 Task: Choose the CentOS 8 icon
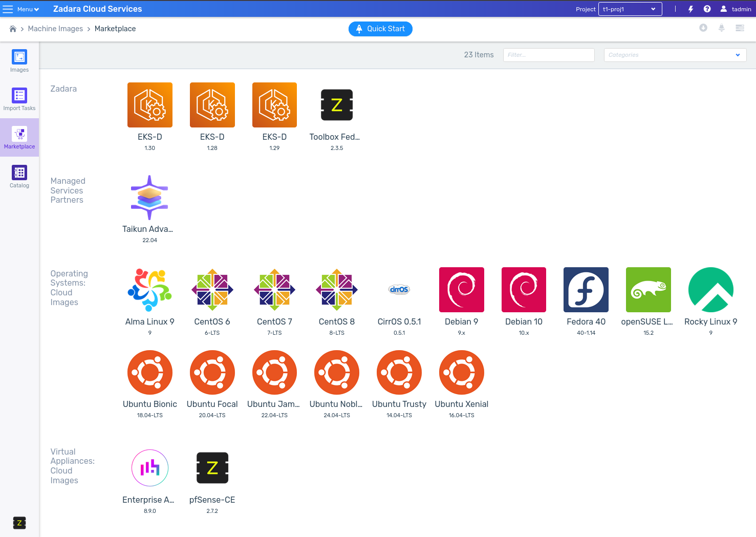point(337,290)
